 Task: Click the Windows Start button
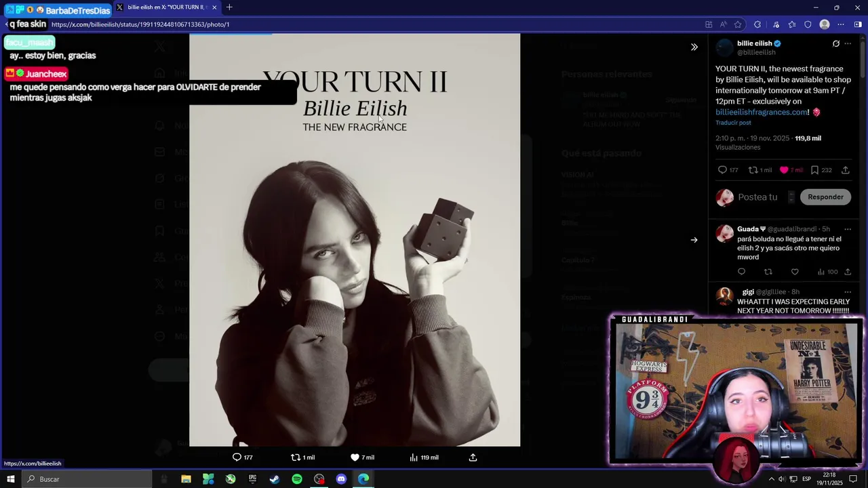click(x=11, y=479)
